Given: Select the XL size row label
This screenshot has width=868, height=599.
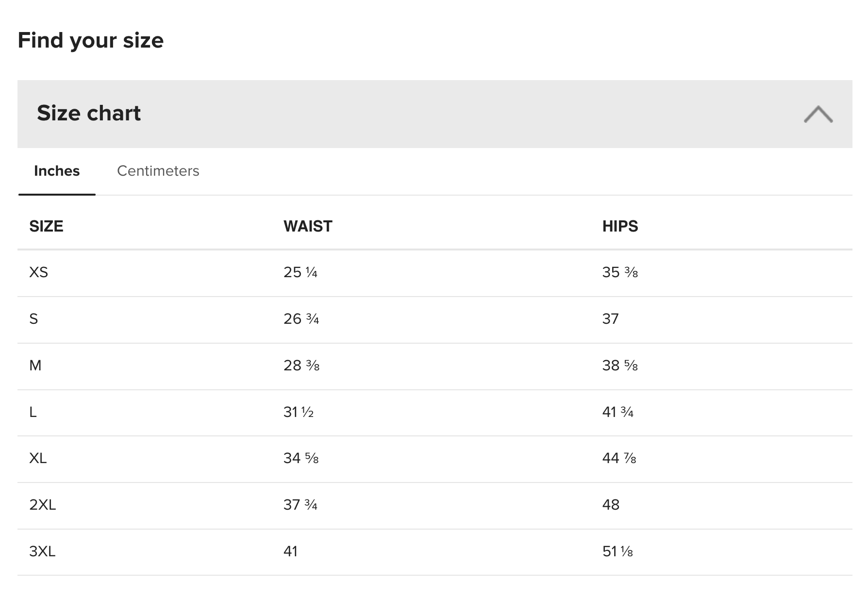Looking at the screenshot, I should point(38,458).
